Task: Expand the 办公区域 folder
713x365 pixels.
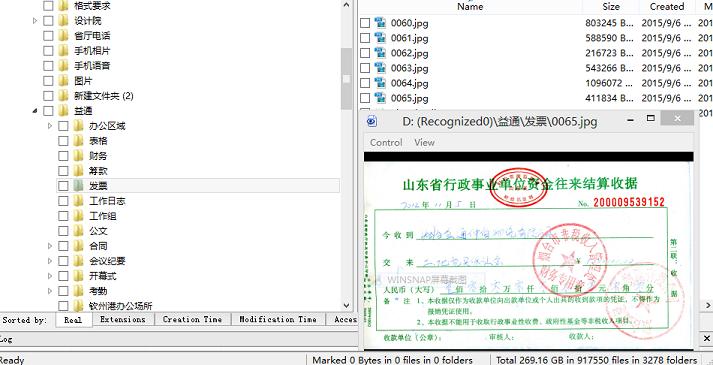Action: coord(50,125)
